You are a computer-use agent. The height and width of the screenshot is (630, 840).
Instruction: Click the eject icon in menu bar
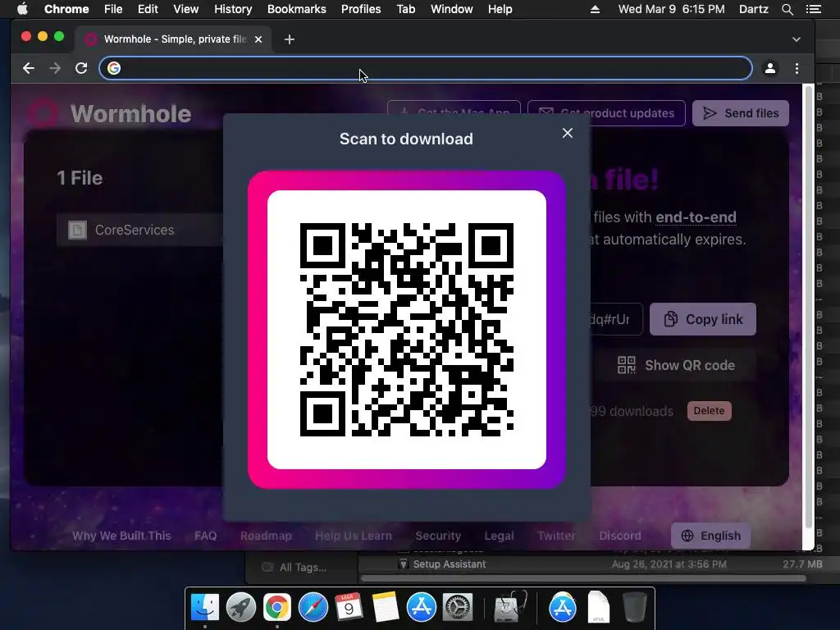(595, 9)
